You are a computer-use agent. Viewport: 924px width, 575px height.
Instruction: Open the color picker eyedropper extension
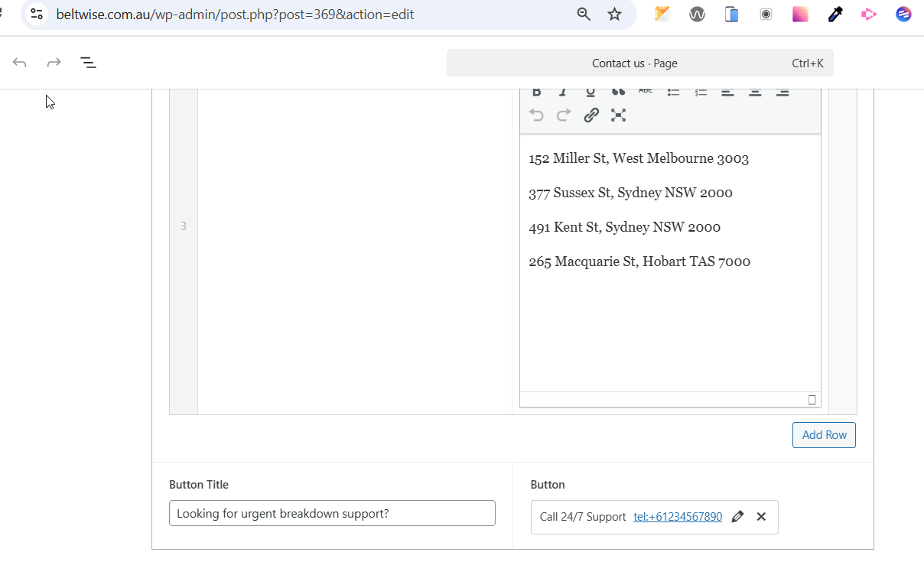835,14
